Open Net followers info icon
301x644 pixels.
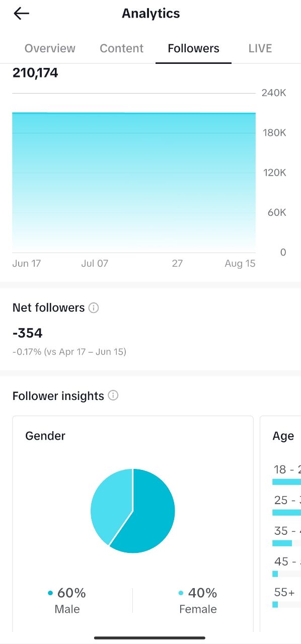pos(94,308)
